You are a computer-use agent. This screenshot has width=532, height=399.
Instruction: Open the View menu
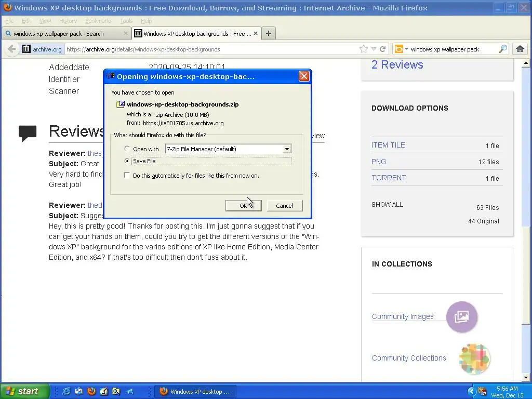[45, 21]
